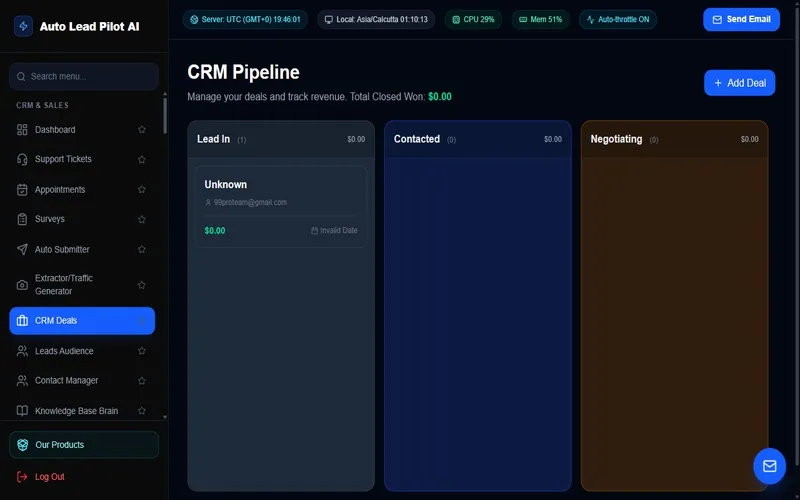The height and width of the screenshot is (500, 800).
Task: Open the Unknown deal card
Action: tap(281, 207)
